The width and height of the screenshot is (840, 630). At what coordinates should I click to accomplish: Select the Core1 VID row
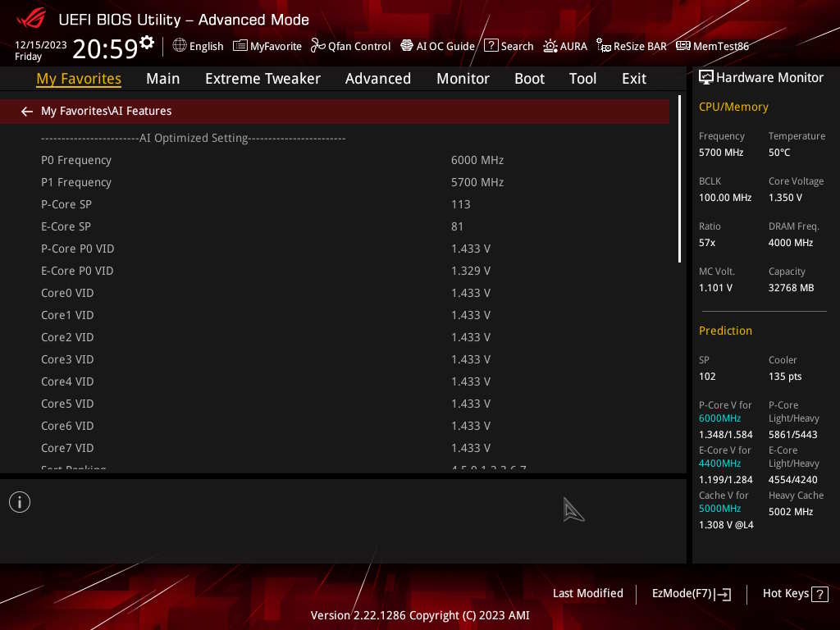tap(335, 315)
